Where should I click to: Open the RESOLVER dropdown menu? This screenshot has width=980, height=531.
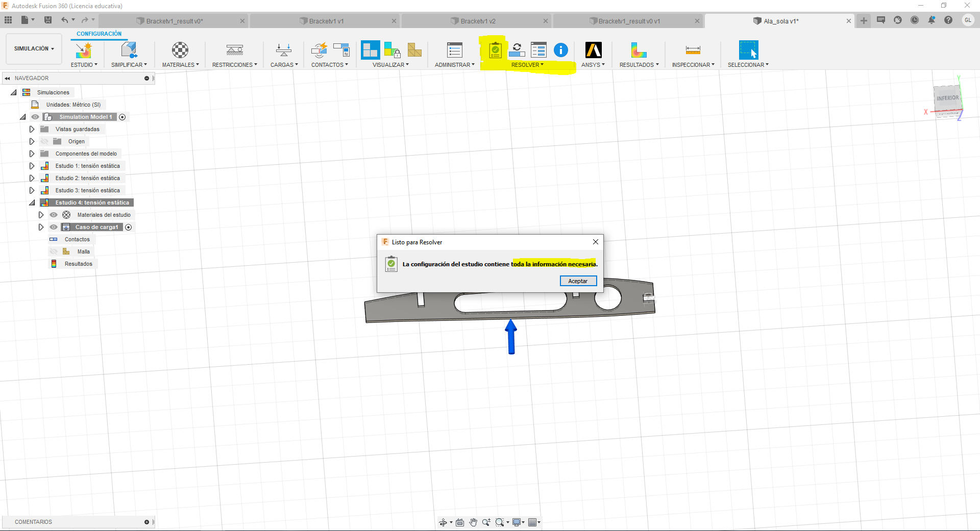[x=527, y=65]
